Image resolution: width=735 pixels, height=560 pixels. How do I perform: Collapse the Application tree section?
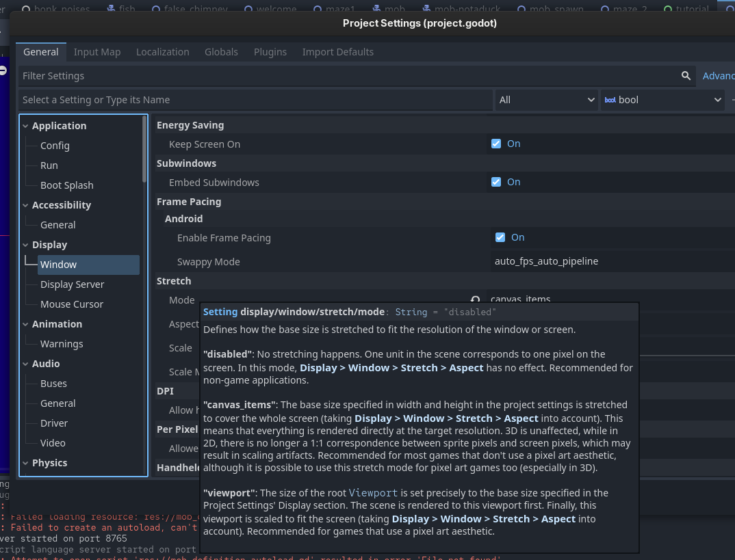pos(25,126)
